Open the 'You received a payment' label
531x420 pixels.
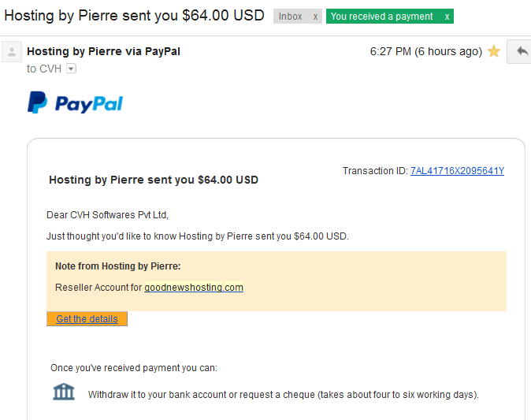coord(381,17)
